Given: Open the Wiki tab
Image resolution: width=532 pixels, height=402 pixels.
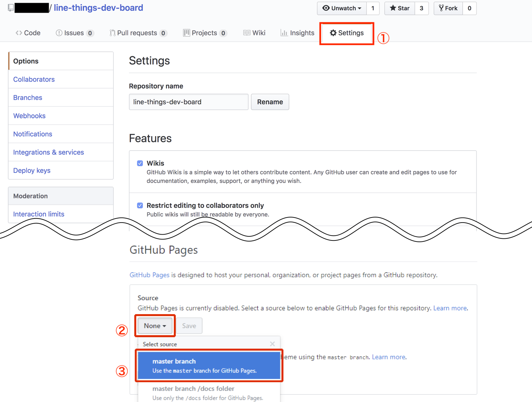Looking at the screenshot, I should 254,33.
